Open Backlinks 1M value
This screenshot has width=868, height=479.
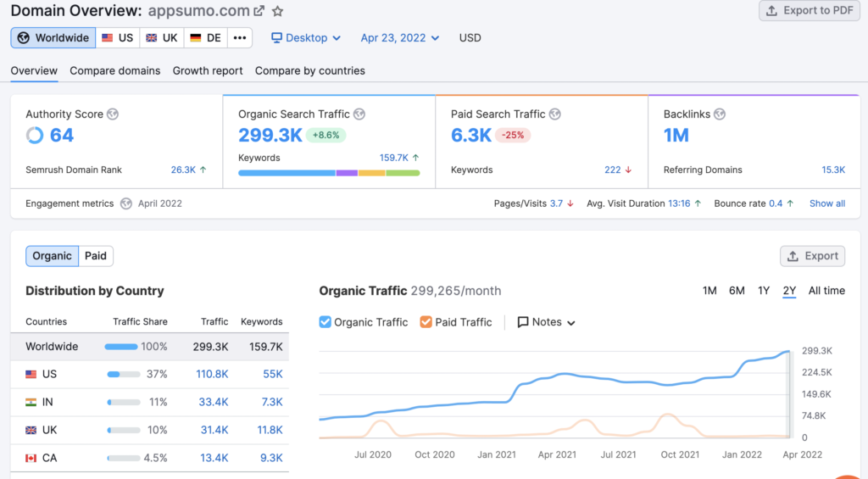(676, 135)
